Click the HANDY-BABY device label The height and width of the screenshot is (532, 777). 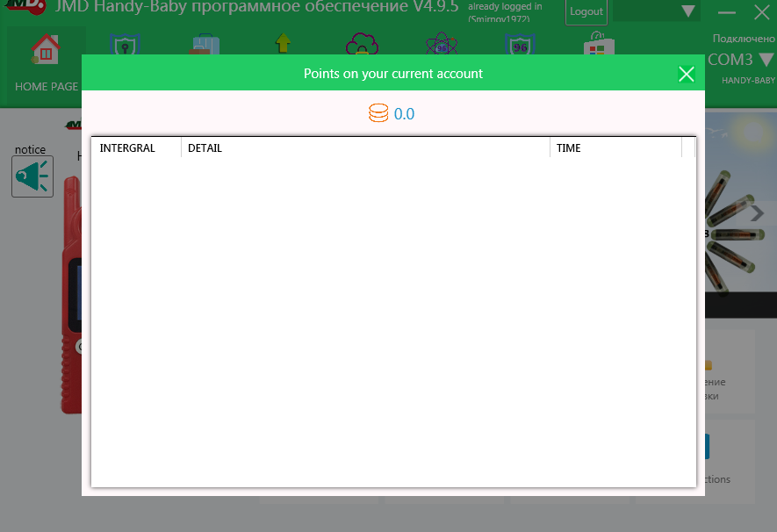coord(748,80)
